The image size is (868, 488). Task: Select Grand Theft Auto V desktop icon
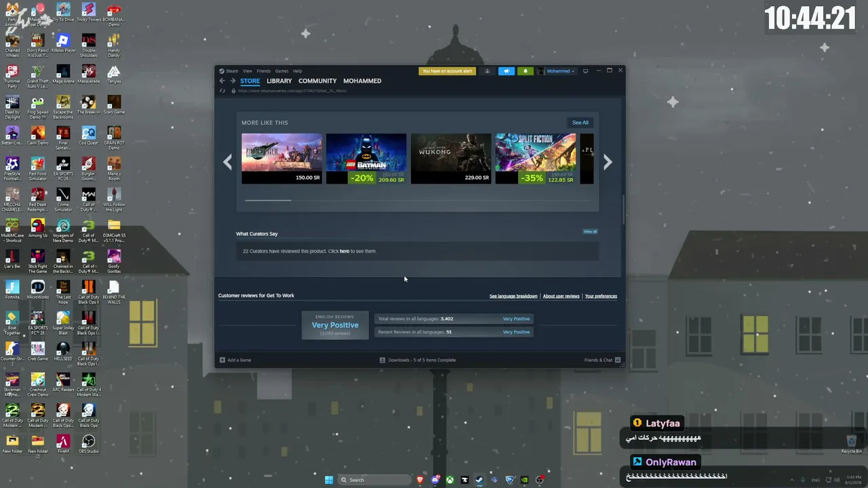tap(37, 75)
